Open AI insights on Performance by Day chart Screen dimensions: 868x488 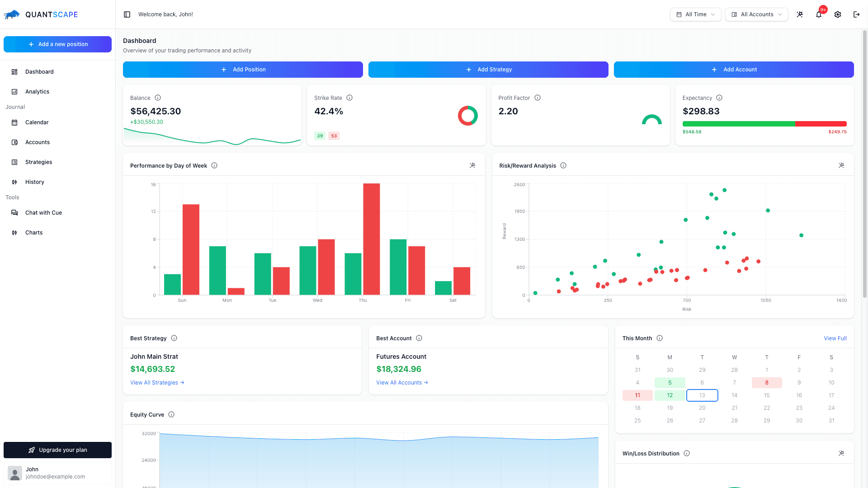pyautogui.click(x=472, y=165)
